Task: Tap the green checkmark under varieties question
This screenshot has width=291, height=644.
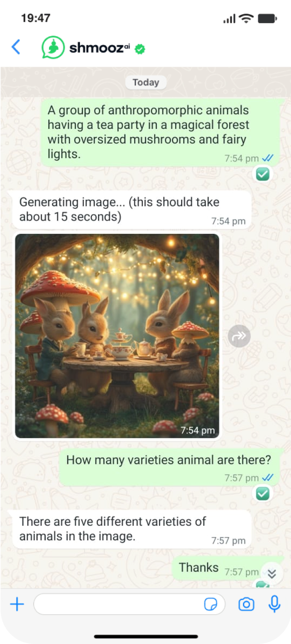Action: click(x=263, y=494)
